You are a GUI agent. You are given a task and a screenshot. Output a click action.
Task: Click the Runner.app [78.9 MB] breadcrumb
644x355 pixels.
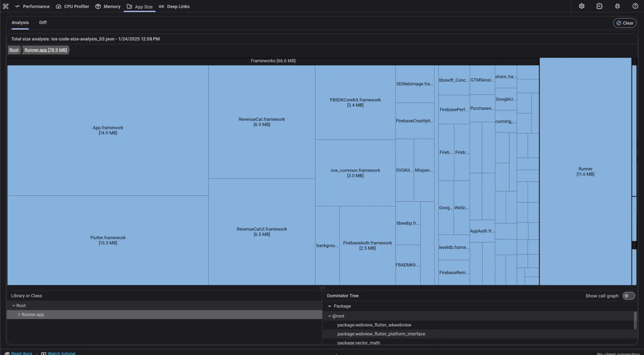click(x=45, y=50)
